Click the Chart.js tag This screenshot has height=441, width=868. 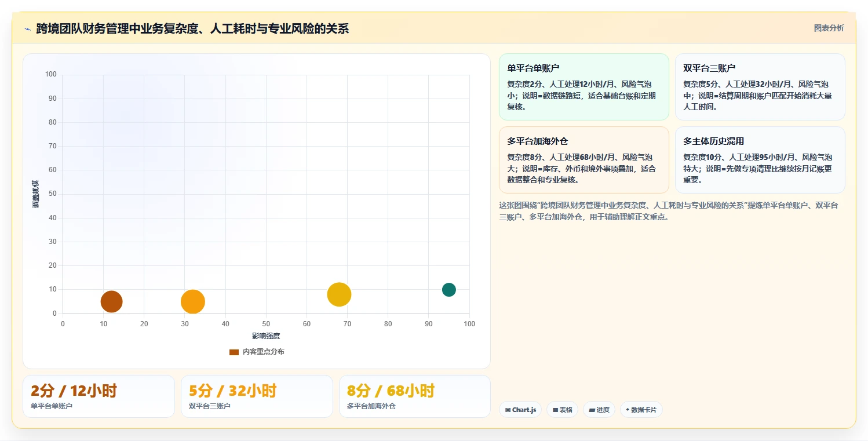tap(520, 410)
